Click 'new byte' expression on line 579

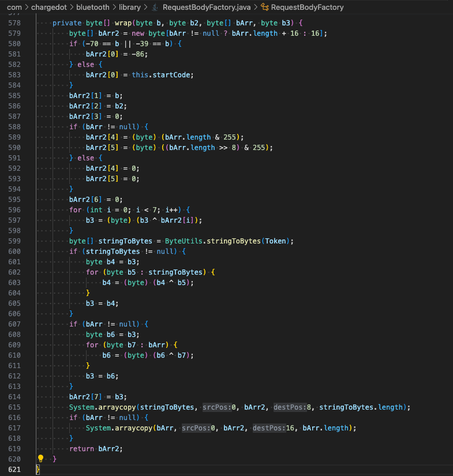point(148,33)
